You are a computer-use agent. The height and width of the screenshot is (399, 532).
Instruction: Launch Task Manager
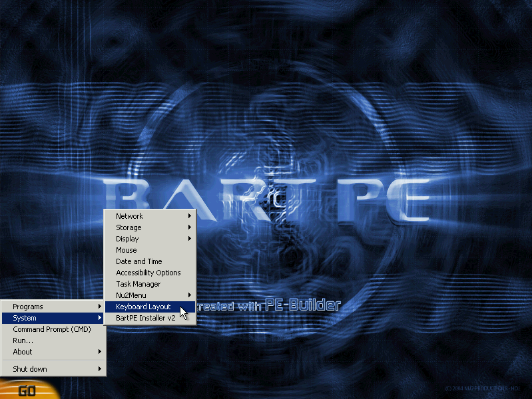[150, 284]
